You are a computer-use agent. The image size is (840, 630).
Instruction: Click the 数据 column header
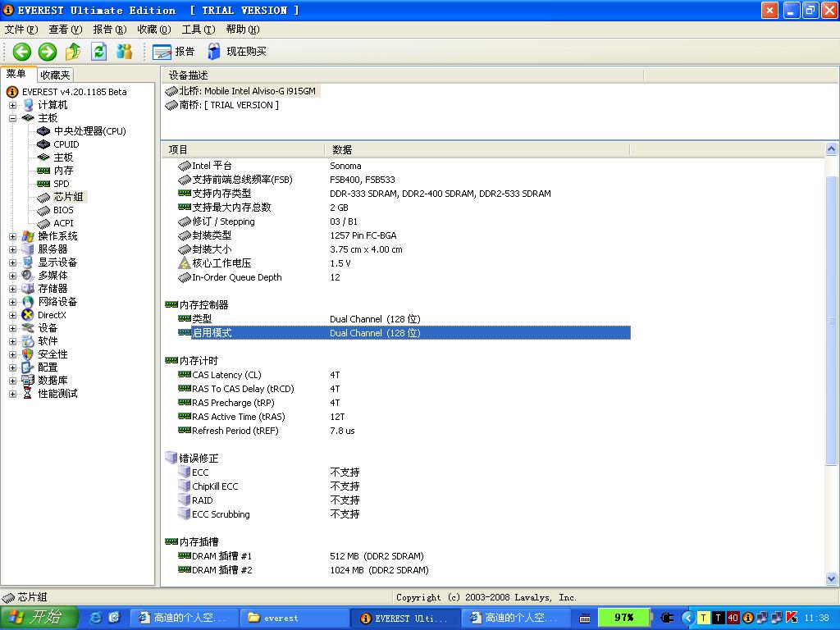point(477,149)
